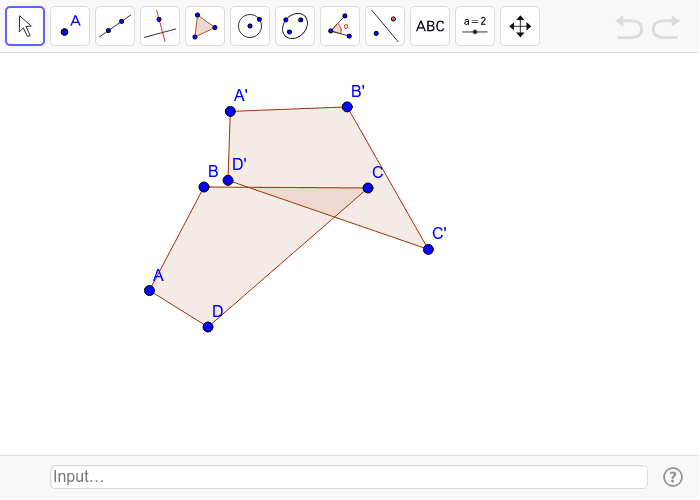Choose the Slider a=2 tool
Image resolution: width=700 pixels, height=500 pixels.
coord(475,26)
